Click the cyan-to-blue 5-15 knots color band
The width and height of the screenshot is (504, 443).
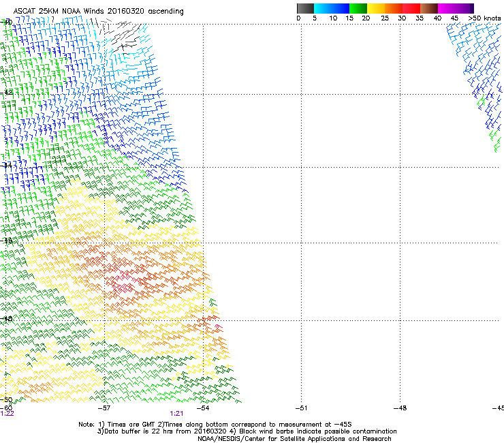coord(332,8)
